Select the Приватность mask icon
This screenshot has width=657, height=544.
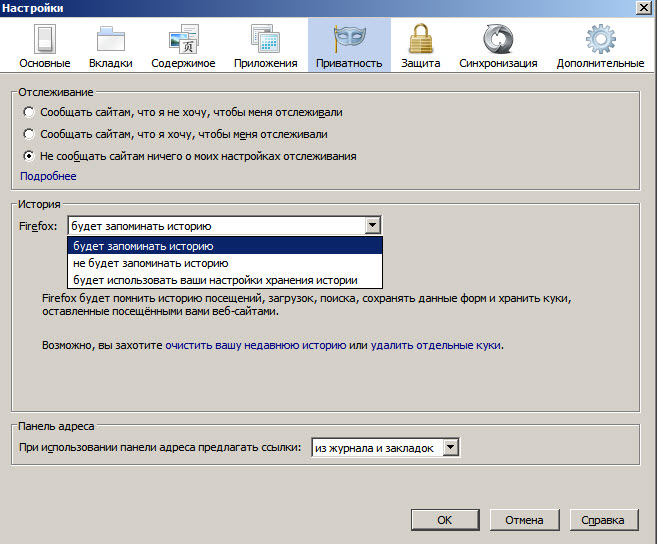point(349,40)
